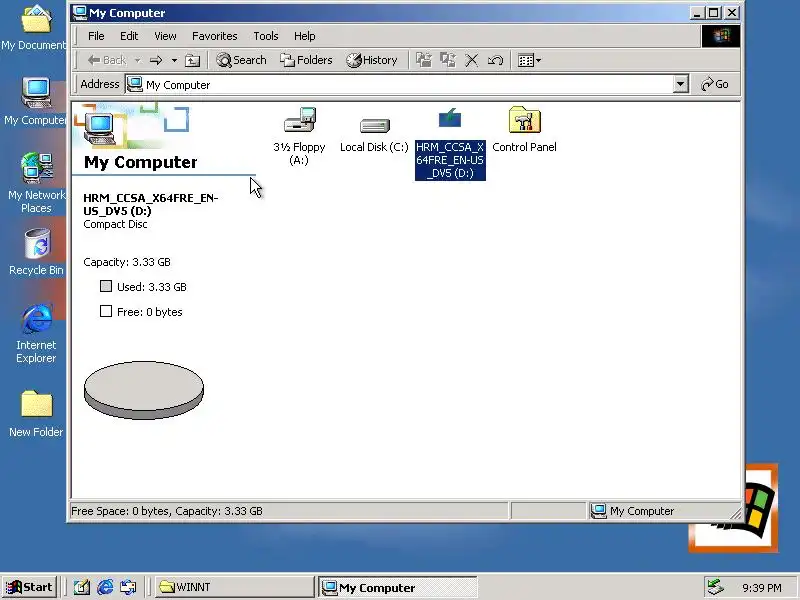Open the Help menu
This screenshot has height=600, width=800.
pyautogui.click(x=305, y=36)
